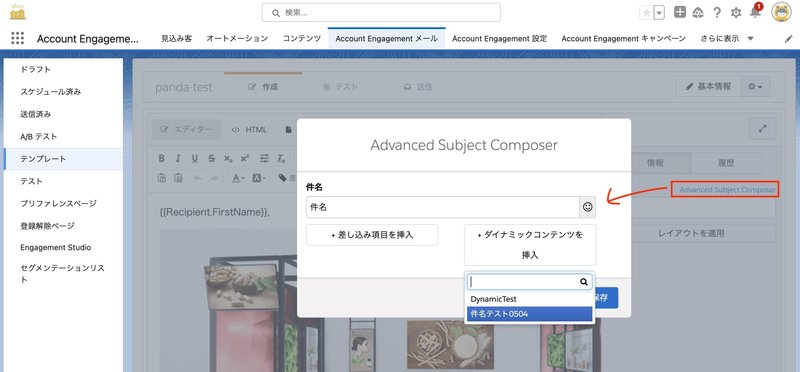Viewport: 800px width, 372px height.
Task: Click the 基本情報 button
Action: pos(708,87)
